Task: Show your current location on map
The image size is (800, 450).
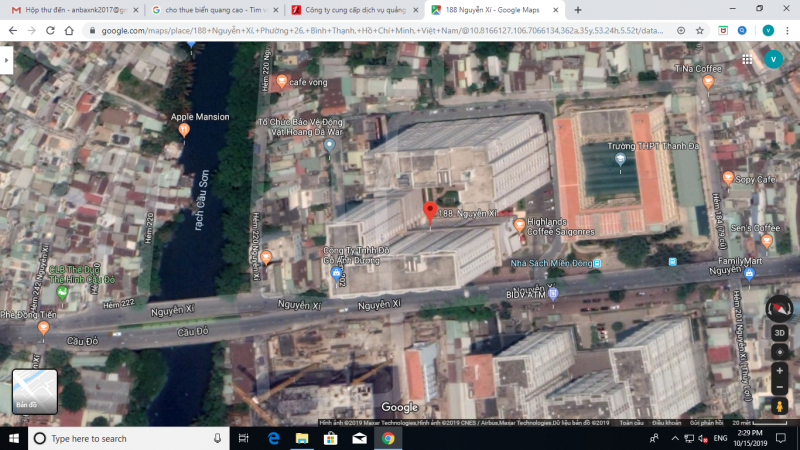Action: pos(779,352)
